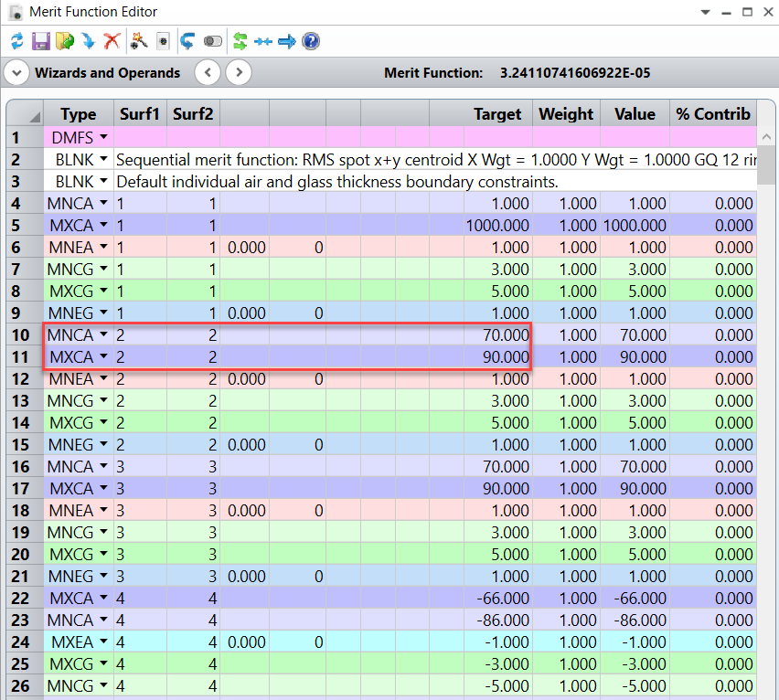Click the Wizards and Operands label
779x700 pixels.
(107, 73)
